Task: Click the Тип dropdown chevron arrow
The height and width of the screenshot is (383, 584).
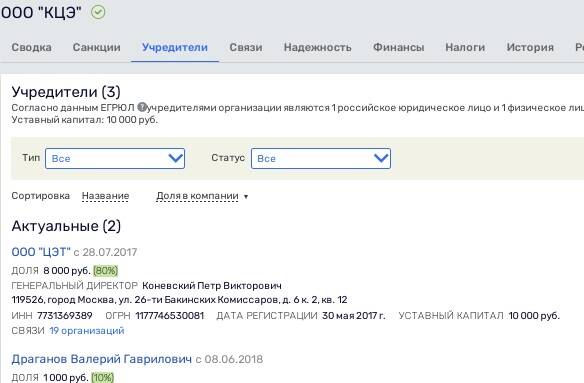Action: tap(175, 158)
